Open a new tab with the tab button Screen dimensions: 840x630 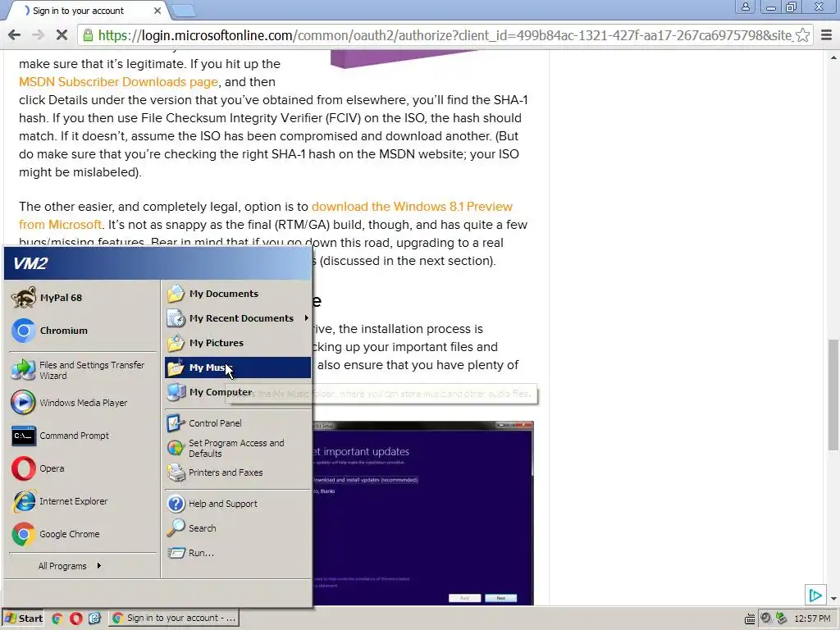[184, 11]
